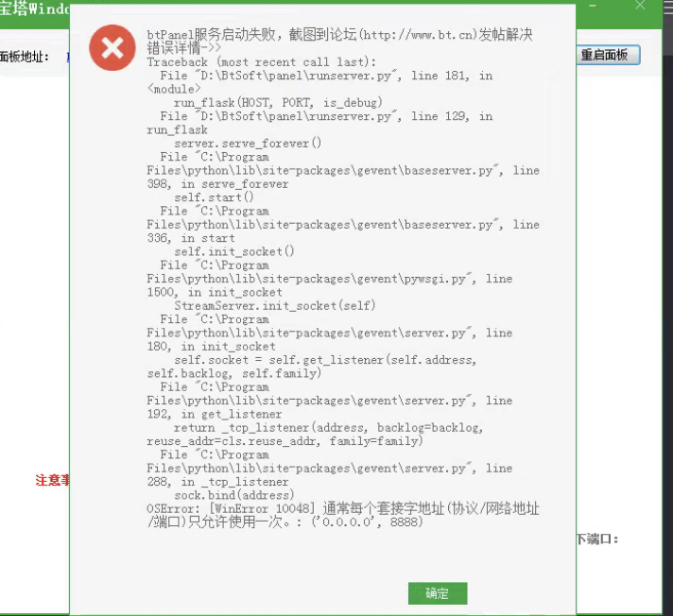The height and width of the screenshot is (616, 673).
Task: Click the 宝塔Windows title bar text
Action: point(35,9)
